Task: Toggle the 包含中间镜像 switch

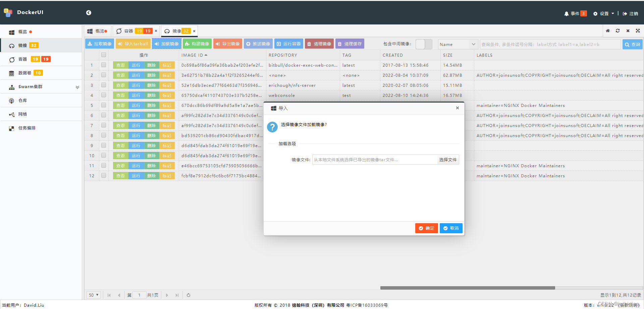Action: [x=424, y=44]
